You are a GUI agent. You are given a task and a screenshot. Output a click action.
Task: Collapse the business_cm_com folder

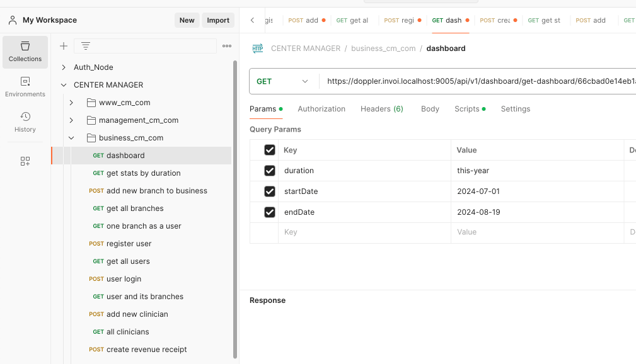[x=71, y=137]
